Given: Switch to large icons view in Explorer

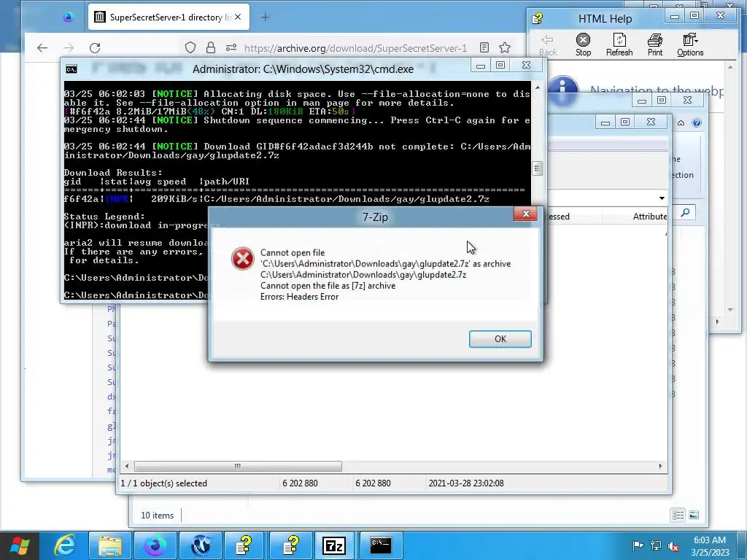Looking at the screenshot, I should (x=694, y=515).
